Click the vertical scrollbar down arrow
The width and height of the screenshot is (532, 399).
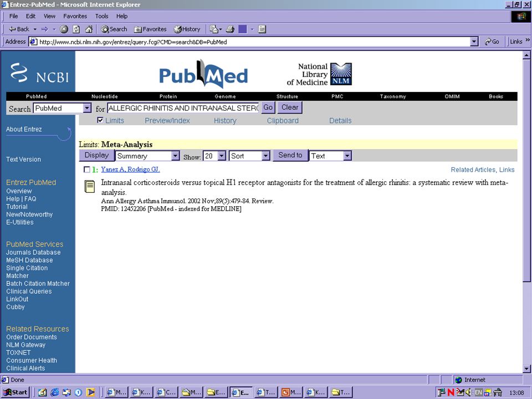tap(526, 369)
